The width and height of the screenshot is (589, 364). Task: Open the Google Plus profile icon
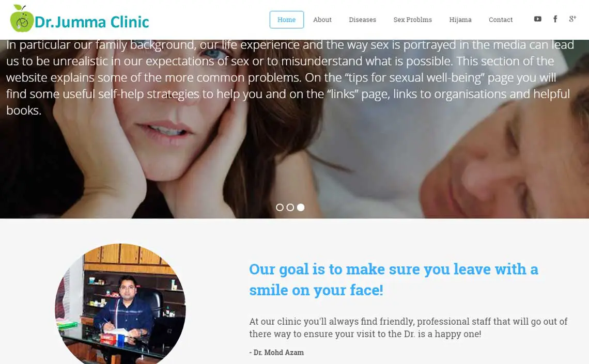click(572, 19)
